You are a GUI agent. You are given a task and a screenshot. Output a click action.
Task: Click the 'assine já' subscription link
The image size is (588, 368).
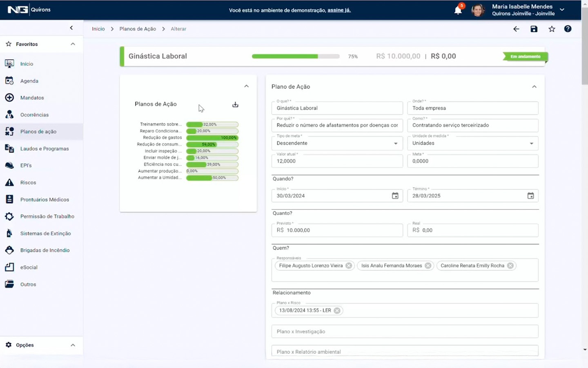(x=339, y=10)
